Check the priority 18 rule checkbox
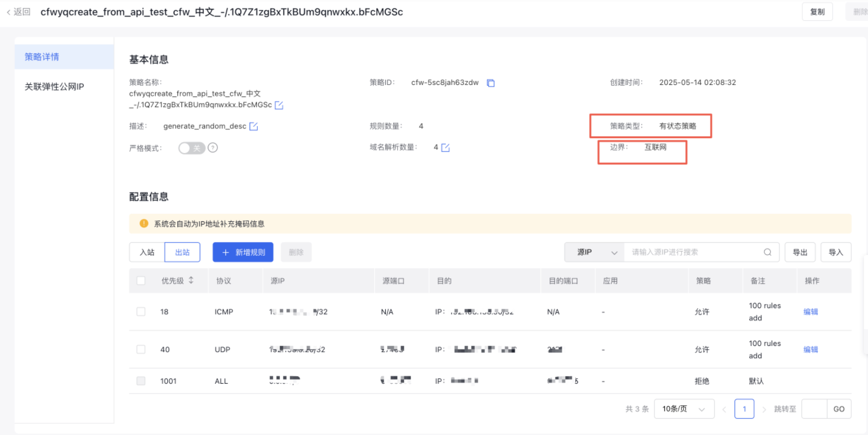868x435 pixels. coord(141,312)
